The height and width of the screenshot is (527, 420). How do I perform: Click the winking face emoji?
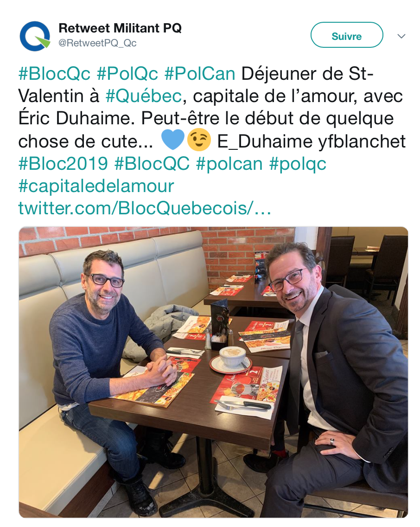click(199, 140)
